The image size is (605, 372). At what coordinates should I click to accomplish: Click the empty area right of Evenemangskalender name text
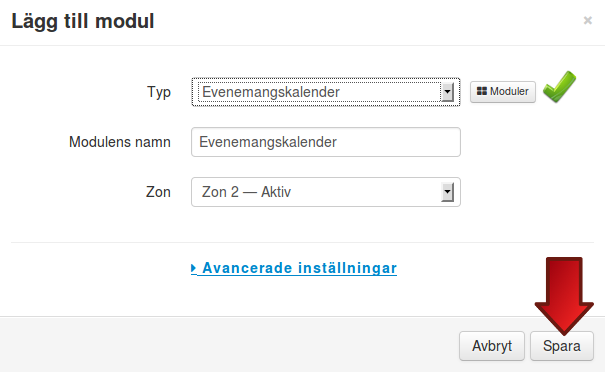click(x=397, y=142)
